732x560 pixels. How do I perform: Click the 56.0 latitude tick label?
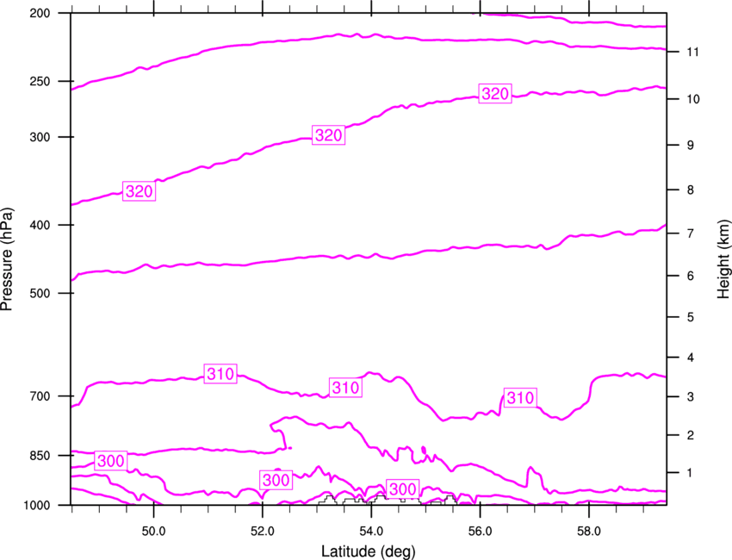pyautogui.click(x=480, y=532)
